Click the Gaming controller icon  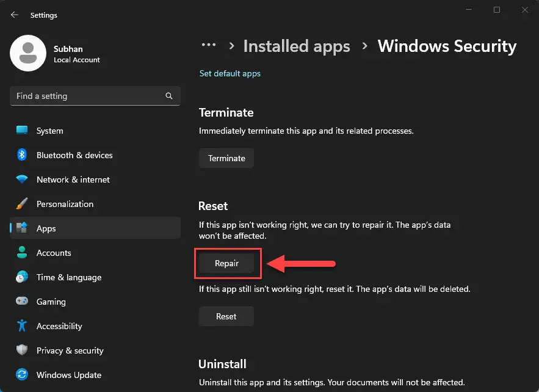(x=22, y=301)
